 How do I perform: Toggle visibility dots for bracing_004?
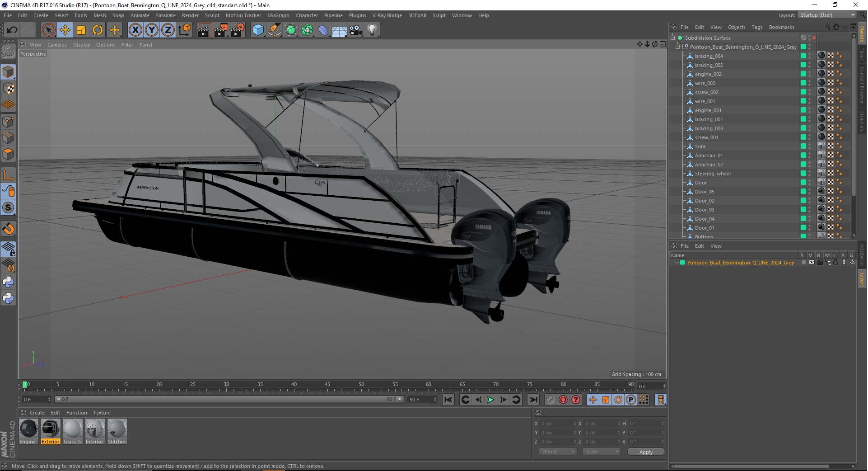[x=810, y=56]
